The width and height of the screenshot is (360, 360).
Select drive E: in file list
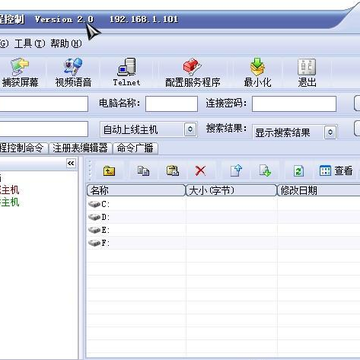[99, 230]
